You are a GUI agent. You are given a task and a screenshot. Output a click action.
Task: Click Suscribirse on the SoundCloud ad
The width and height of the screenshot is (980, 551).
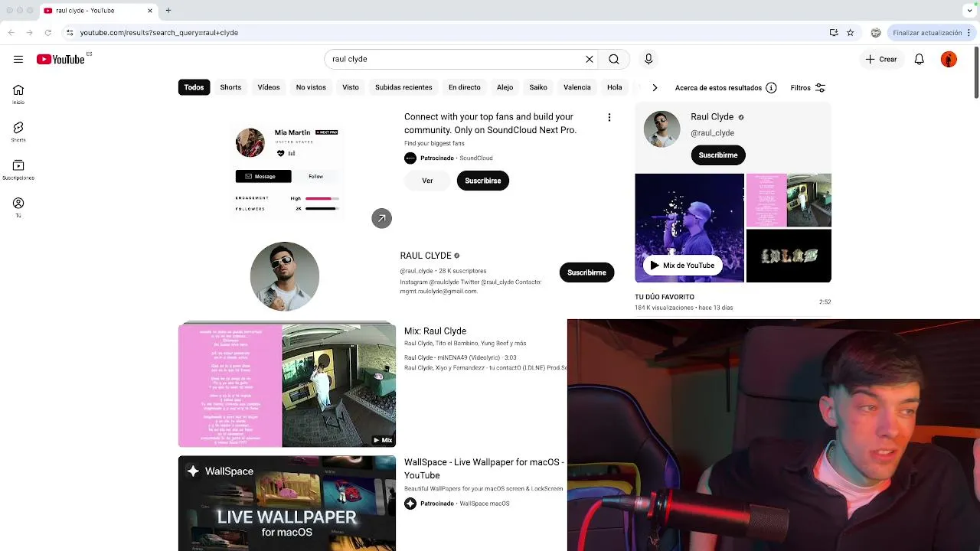coord(483,181)
